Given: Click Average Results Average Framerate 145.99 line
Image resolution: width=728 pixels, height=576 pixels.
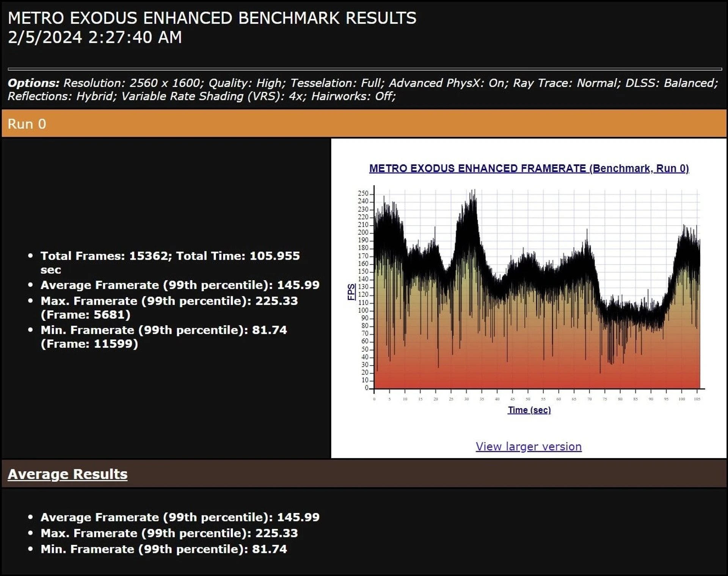Looking at the screenshot, I should point(180,517).
